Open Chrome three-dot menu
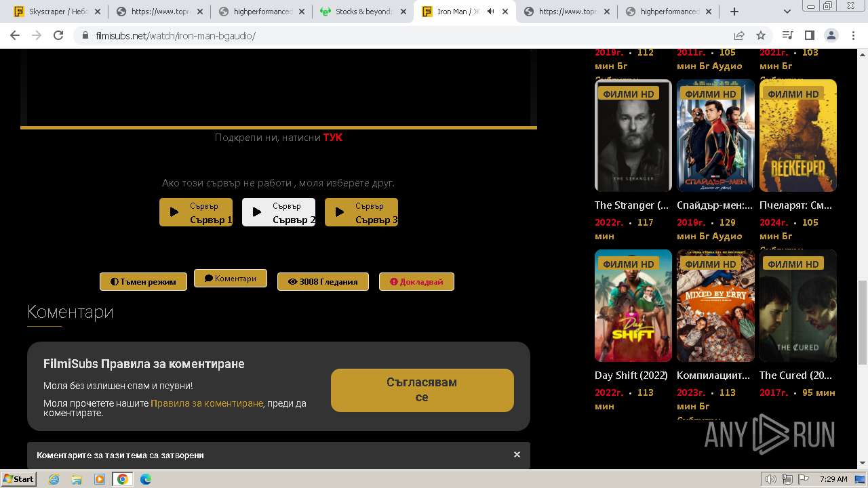 pos(852,35)
